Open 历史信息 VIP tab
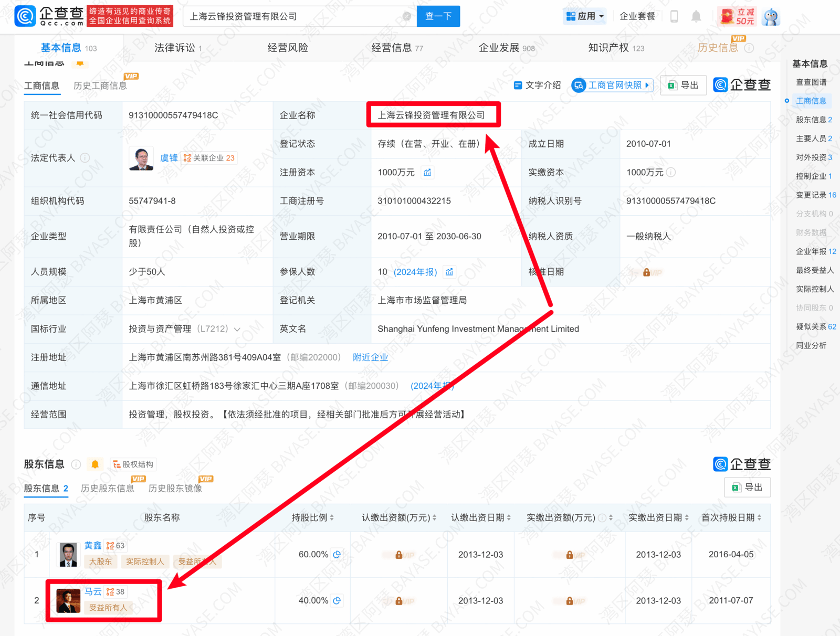This screenshot has width=840, height=636. coord(718,48)
